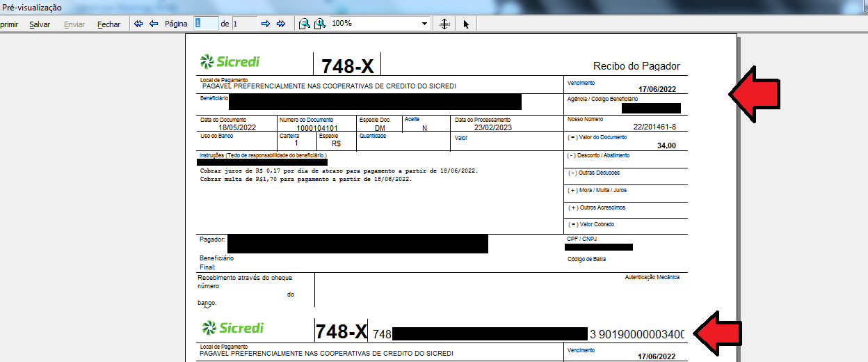Image resolution: width=868 pixels, height=362 pixels.
Task: Click Nosso Número value 22/201461-8
Action: tap(654, 127)
